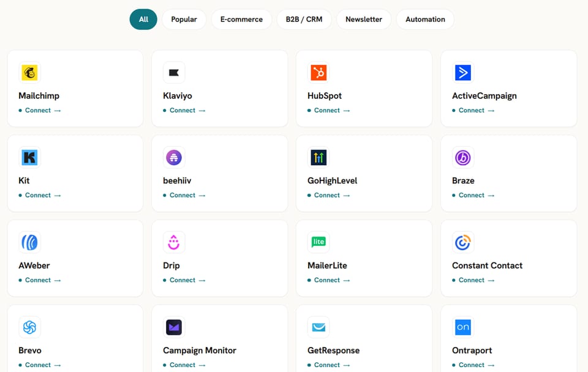588x372 pixels.
Task: Connect the GoHighLevel integration
Action: 328,195
